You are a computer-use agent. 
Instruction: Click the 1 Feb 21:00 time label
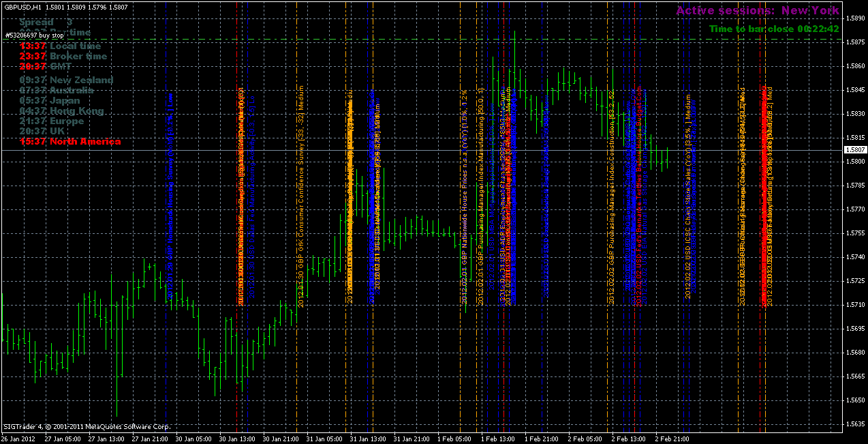(x=542, y=439)
